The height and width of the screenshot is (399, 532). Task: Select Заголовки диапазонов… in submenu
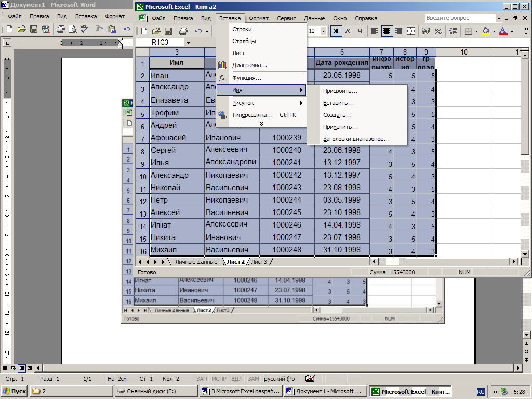(357, 139)
